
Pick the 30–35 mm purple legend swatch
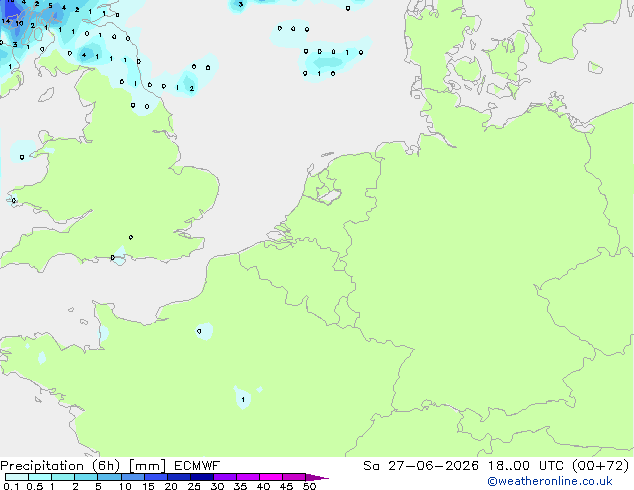tap(224, 477)
